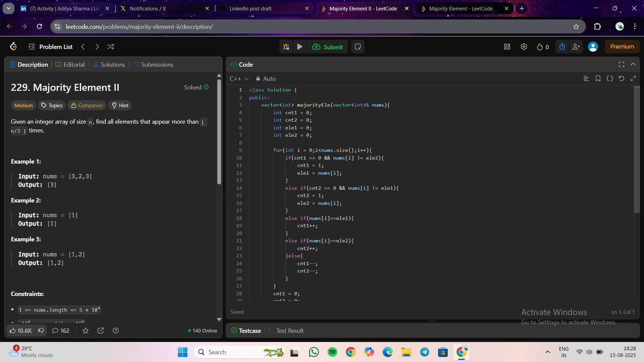Viewport: 644px width, 362px height.
Task: Open the LeetCode home logo
Action: (x=13, y=47)
